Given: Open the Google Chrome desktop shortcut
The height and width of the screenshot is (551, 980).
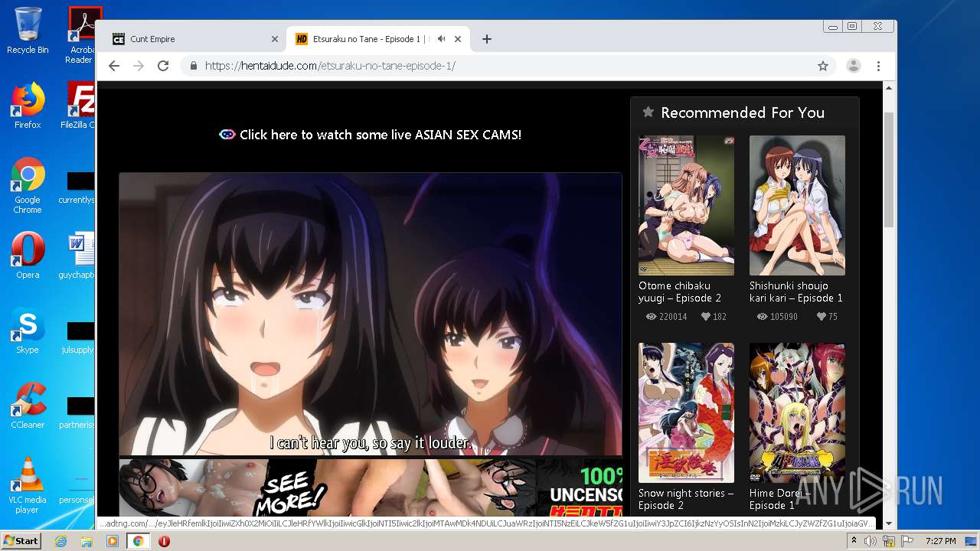Looking at the screenshot, I should click(x=28, y=186).
